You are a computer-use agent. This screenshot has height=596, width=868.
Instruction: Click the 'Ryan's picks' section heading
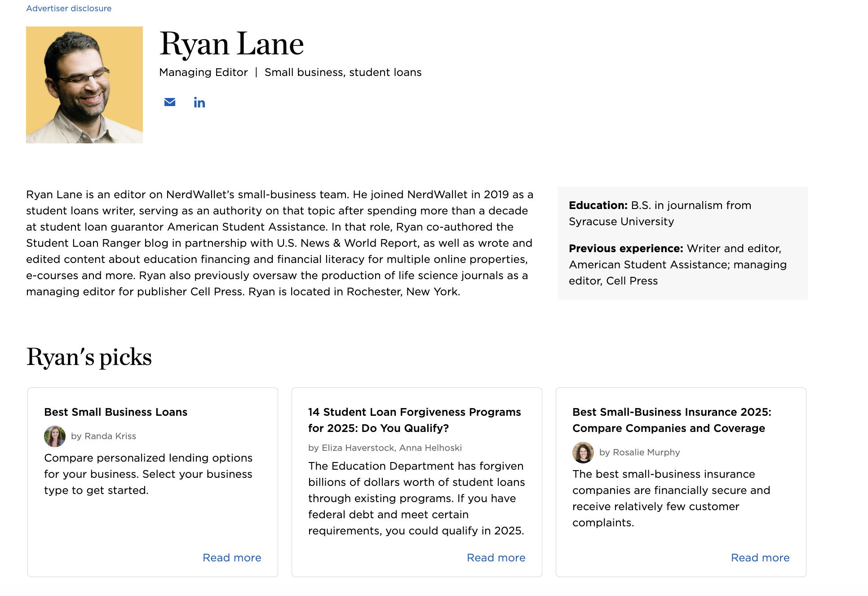click(89, 357)
